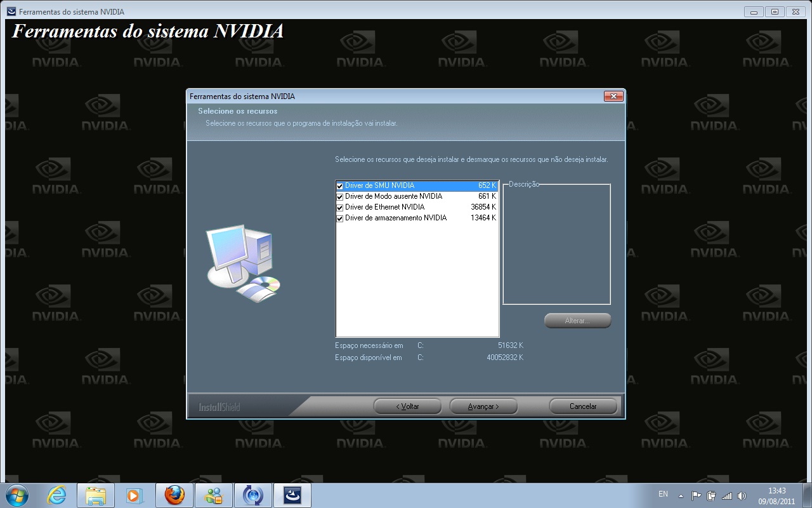The height and width of the screenshot is (508, 812).
Task: Click the Descrição group label
Action: click(524, 184)
